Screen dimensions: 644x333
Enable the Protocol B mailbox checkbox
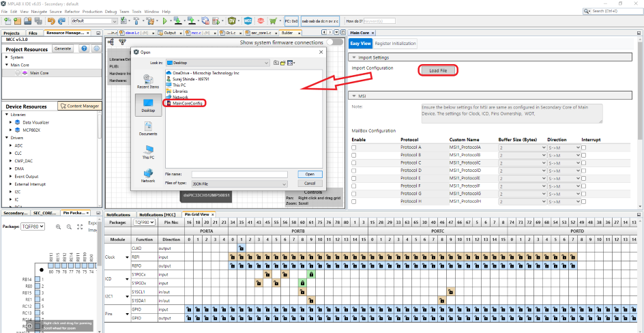pos(353,155)
